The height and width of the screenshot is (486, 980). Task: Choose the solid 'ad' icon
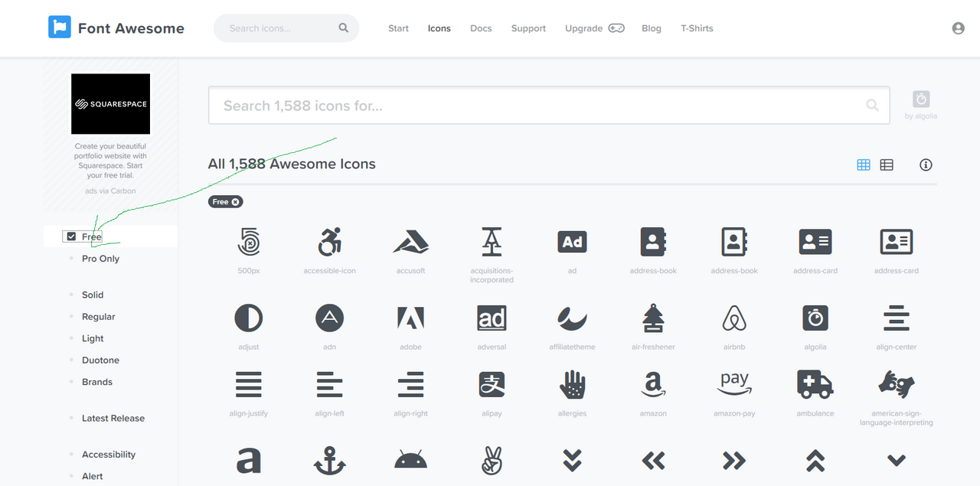click(x=572, y=242)
